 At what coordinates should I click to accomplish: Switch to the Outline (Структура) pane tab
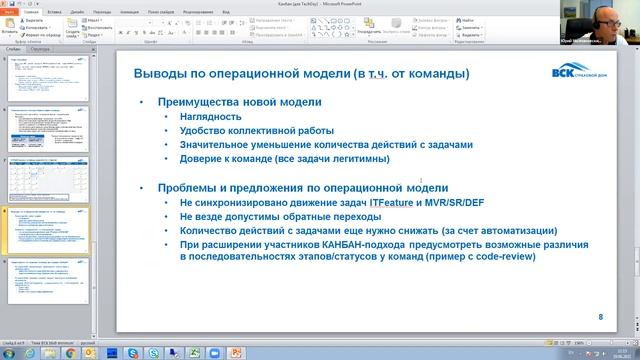(40, 49)
